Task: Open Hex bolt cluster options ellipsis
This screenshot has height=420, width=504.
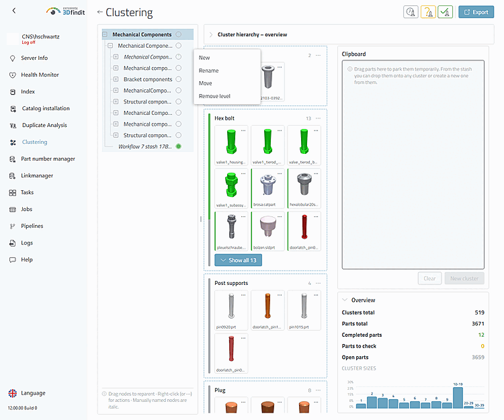Action: (318, 118)
